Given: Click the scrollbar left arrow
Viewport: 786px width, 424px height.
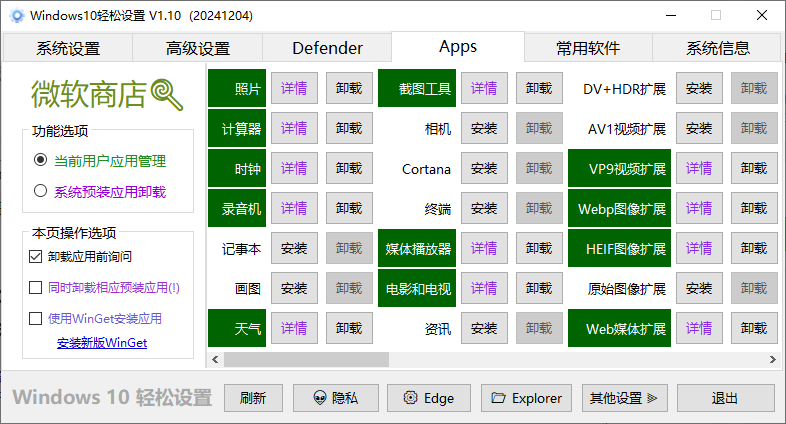Looking at the screenshot, I should (x=214, y=360).
